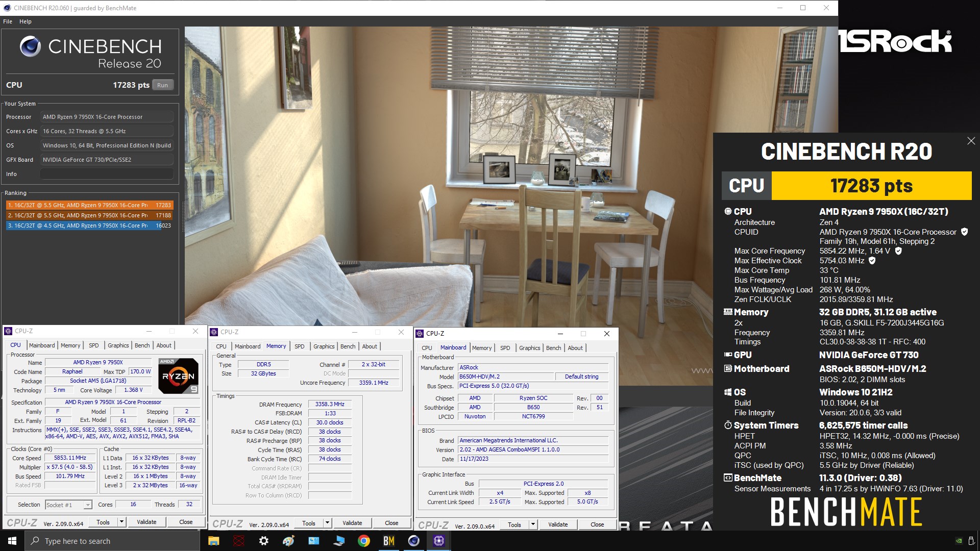Click the verified shield after 5854.22 MHz, 1.64 V
This screenshot has width=980, height=551.
click(898, 251)
